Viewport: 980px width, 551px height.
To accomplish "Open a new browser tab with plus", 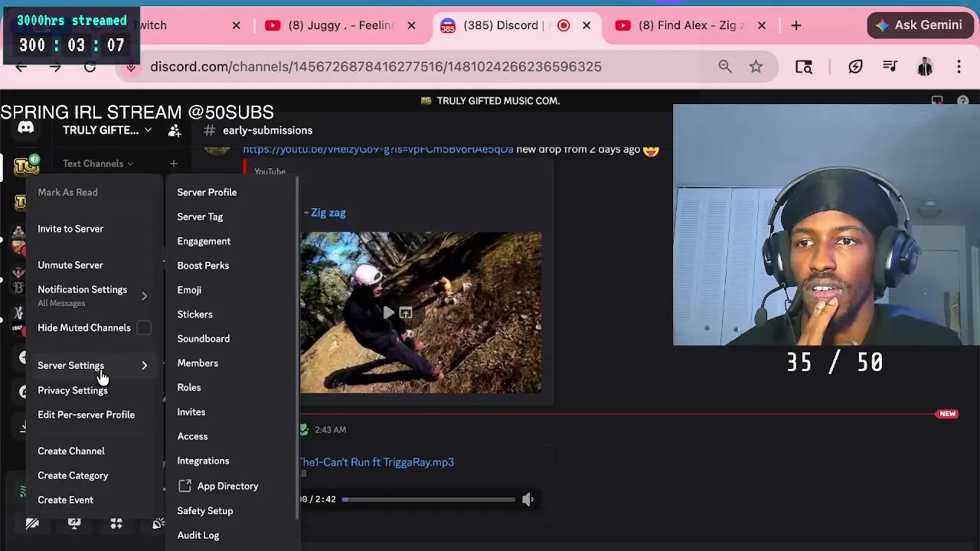I will pos(796,25).
